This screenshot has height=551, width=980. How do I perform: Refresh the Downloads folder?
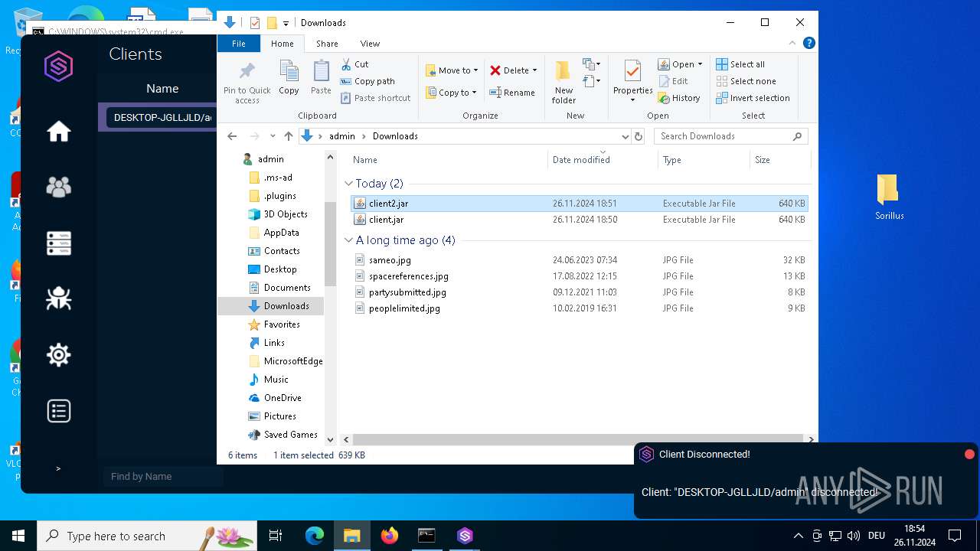[x=638, y=136]
